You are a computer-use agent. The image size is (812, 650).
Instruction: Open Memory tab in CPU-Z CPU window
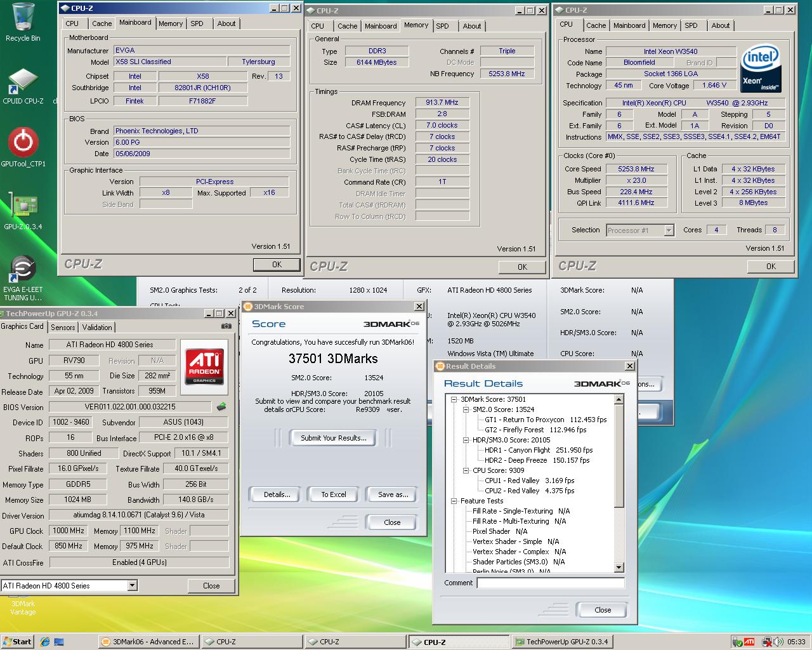point(664,25)
